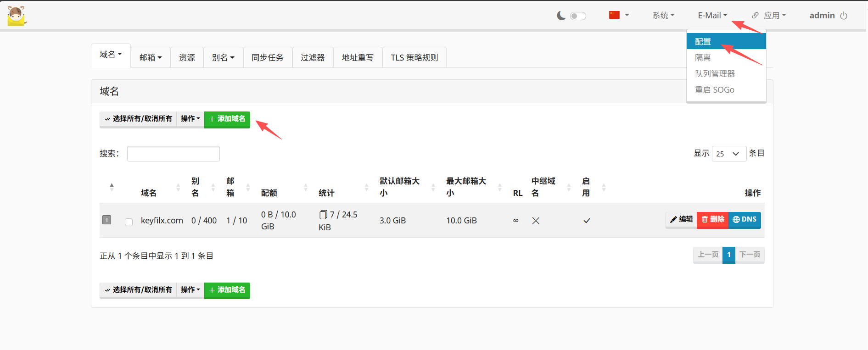868x350 pixels.
Task: Click the mailcow cow logo
Action: [x=17, y=16]
